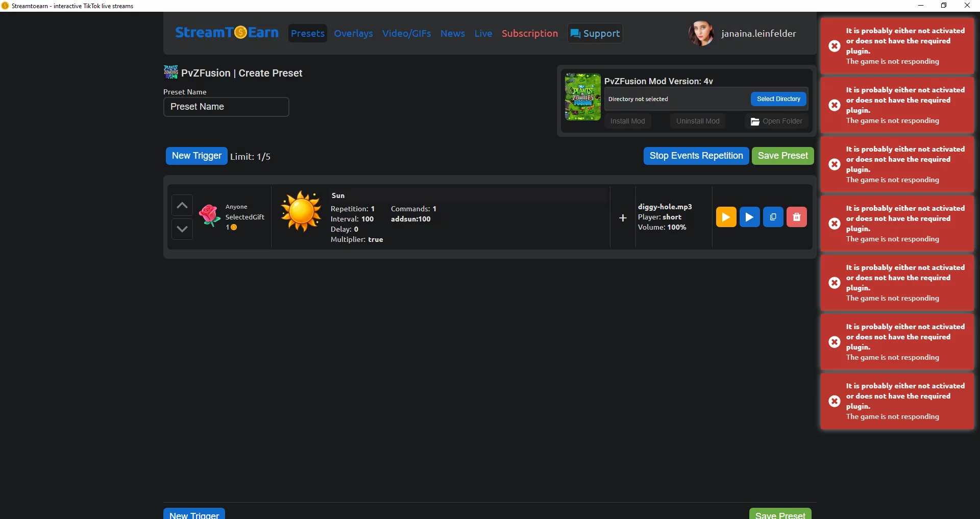The image size is (980, 519).
Task: Click the Support chat button
Action: 595,33
